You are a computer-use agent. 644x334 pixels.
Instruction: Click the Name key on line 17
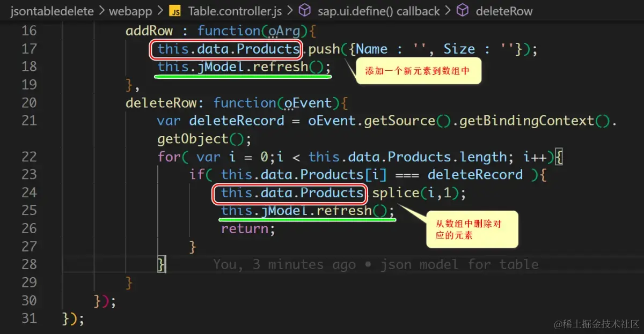point(372,49)
